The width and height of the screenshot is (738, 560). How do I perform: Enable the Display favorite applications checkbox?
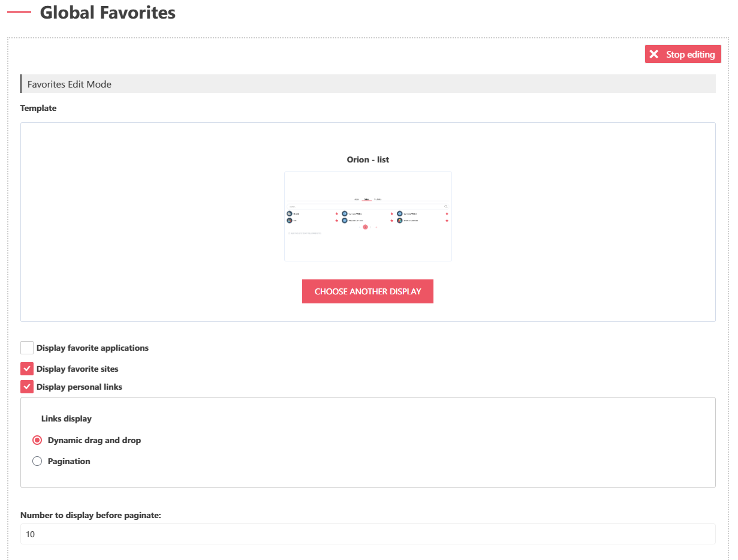(x=27, y=348)
